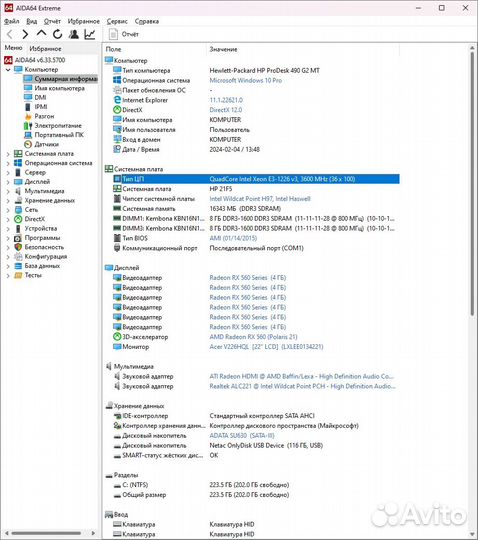Open the DirectX 12.0 link
Screen dimensions: 478x540
pos(226,110)
